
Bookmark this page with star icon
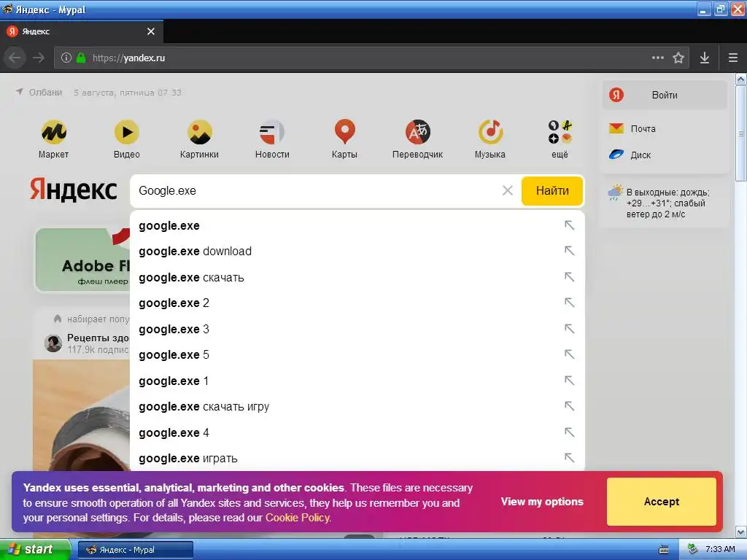pos(678,58)
